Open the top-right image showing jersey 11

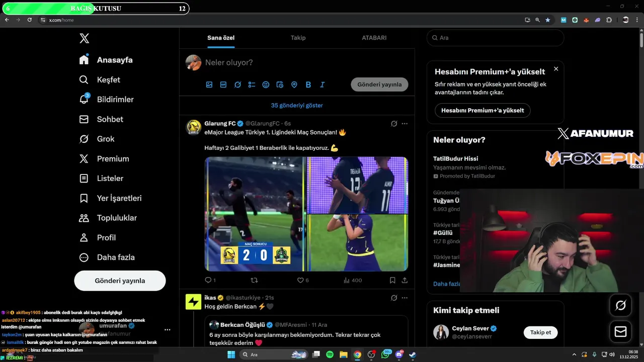pos(357,185)
